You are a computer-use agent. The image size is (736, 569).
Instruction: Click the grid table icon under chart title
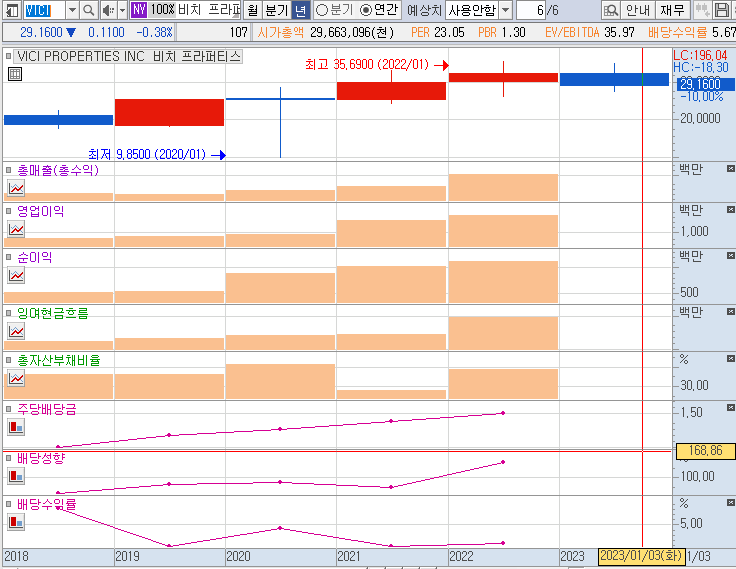point(15,74)
